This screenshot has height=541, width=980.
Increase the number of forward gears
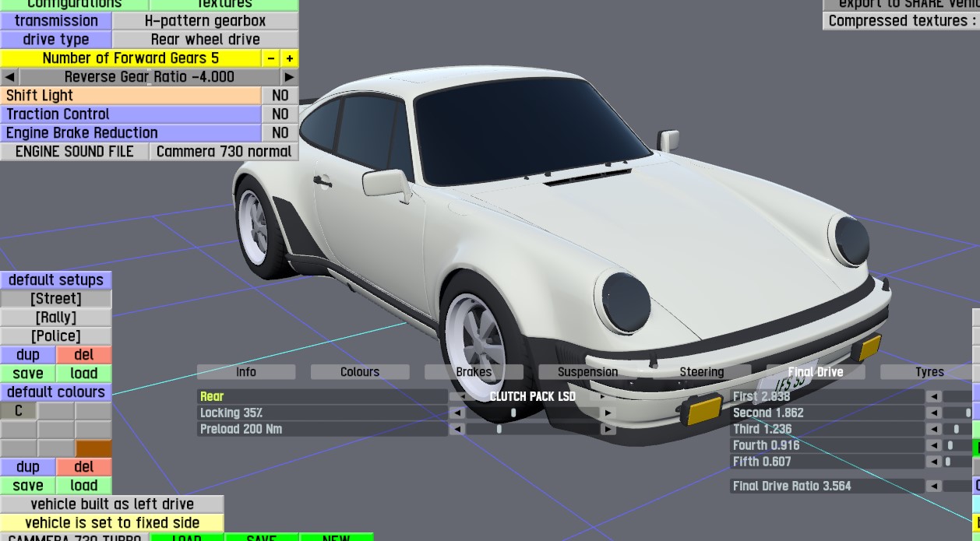pos(289,58)
